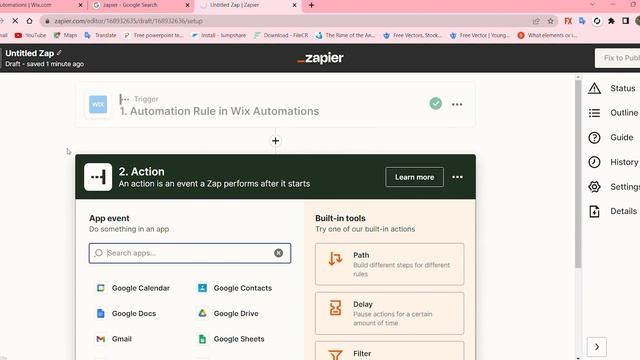This screenshot has height=360, width=640.
Task: Click the Wix trigger app icon
Action: [98, 104]
